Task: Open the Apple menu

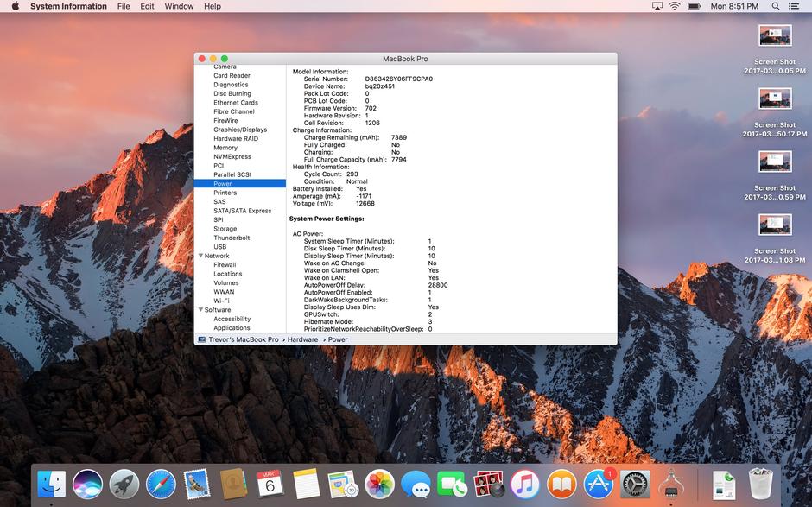Action: [x=15, y=6]
